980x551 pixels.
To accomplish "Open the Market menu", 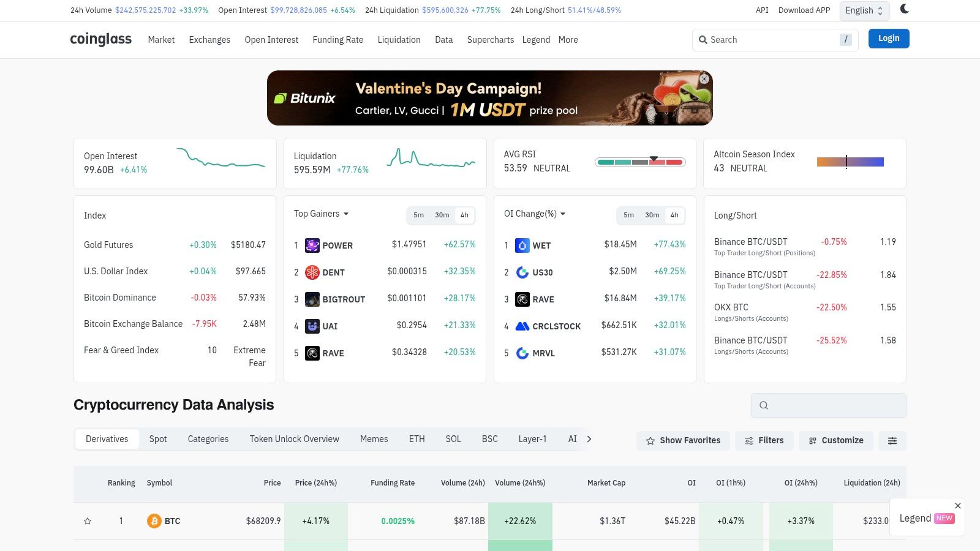I will click(161, 40).
